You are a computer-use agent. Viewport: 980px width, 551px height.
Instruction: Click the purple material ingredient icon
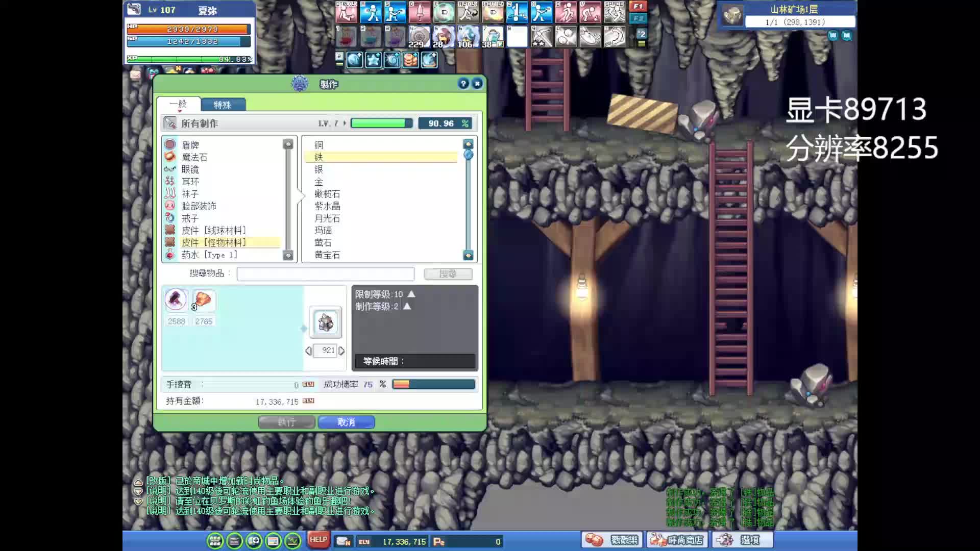pyautogui.click(x=176, y=300)
